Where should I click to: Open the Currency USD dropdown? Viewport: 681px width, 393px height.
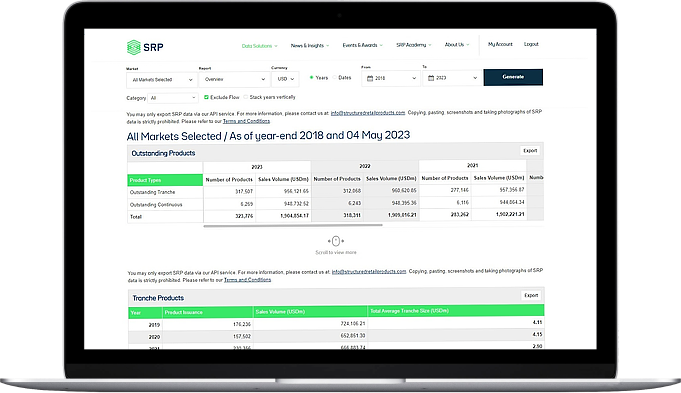point(285,79)
